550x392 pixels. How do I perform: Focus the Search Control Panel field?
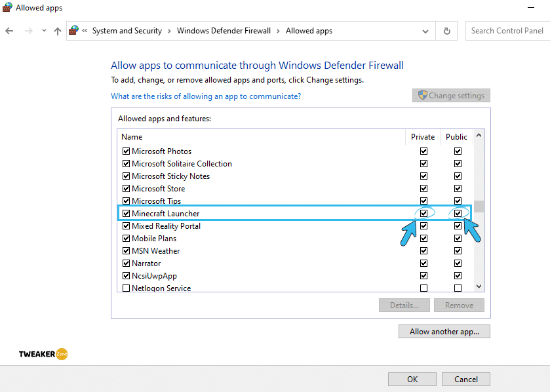tap(507, 31)
